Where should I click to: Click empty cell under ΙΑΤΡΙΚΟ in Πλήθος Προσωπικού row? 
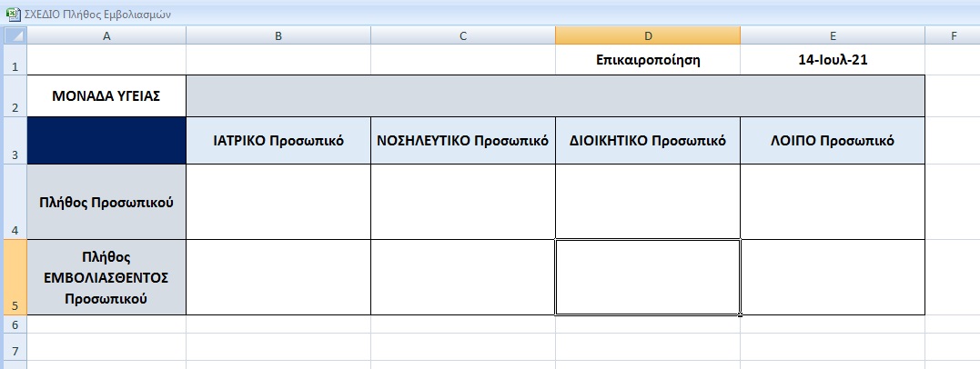pyautogui.click(x=278, y=202)
